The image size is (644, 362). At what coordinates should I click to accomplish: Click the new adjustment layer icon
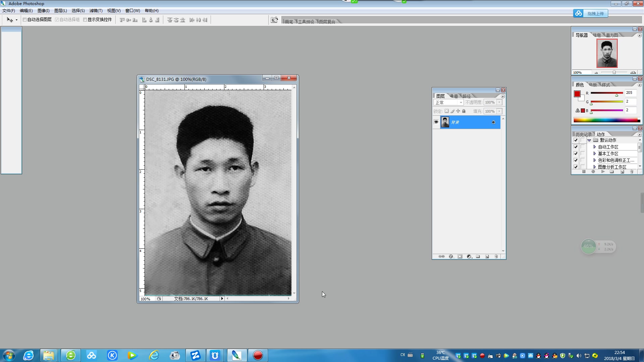tap(469, 256)
